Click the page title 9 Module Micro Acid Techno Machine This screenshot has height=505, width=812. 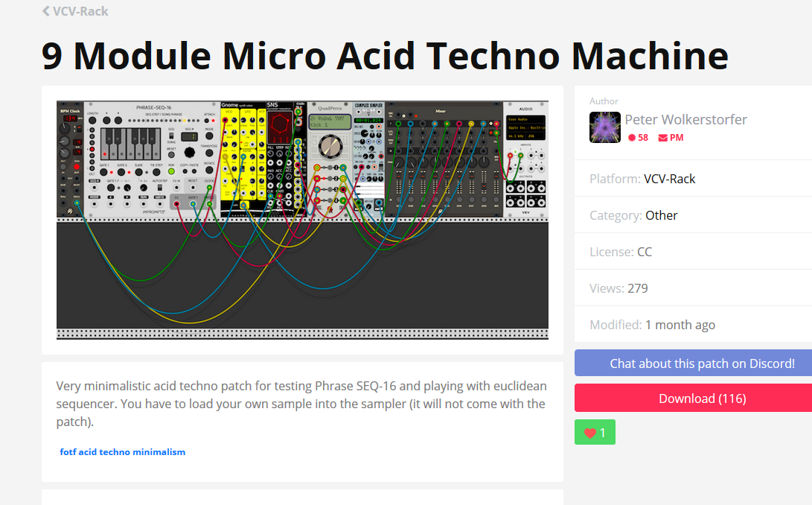[385, 56]
